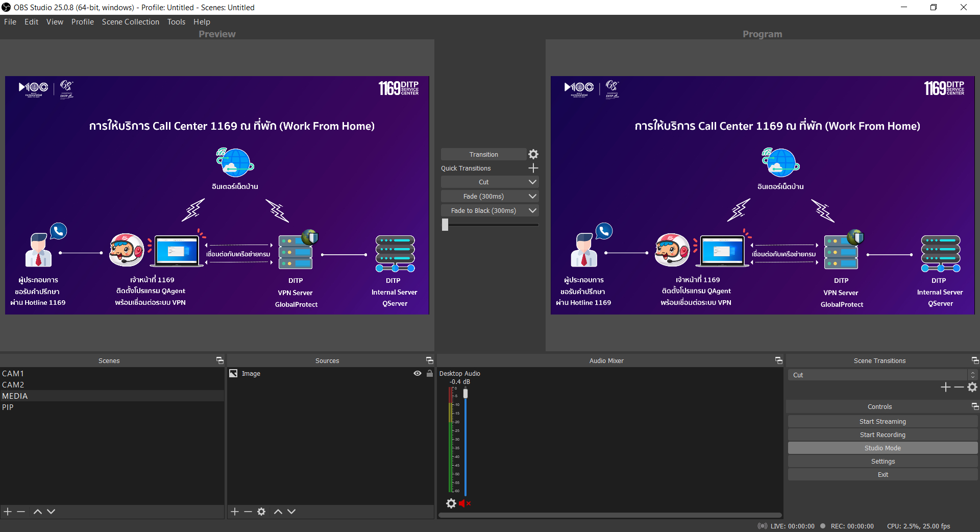This screenshot has height=532, width=980.
Task: Open properties gear for the Image source
Action: (261, 512)
